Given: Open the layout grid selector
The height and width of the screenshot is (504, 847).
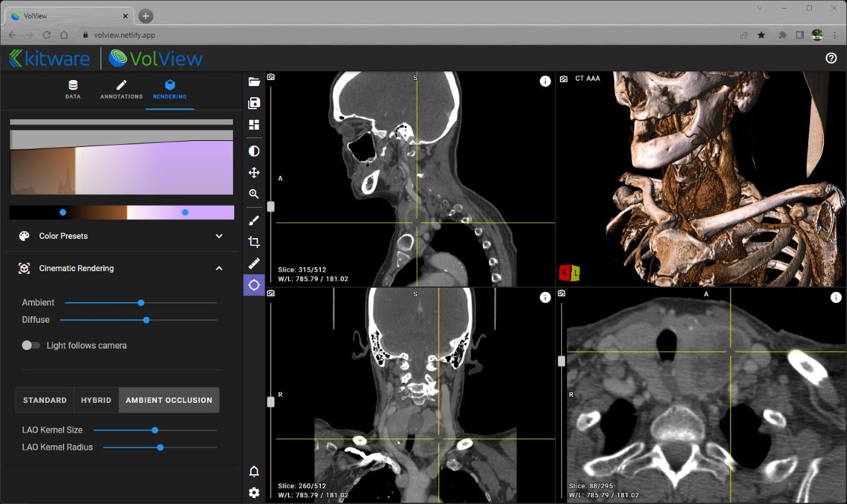Looking at the screenshot, I should tap(254, 125).
